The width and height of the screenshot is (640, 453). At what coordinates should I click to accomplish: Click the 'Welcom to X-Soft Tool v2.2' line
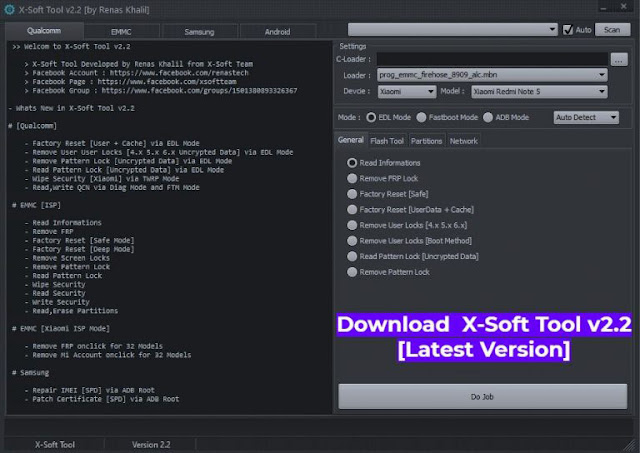click(71, 47)
